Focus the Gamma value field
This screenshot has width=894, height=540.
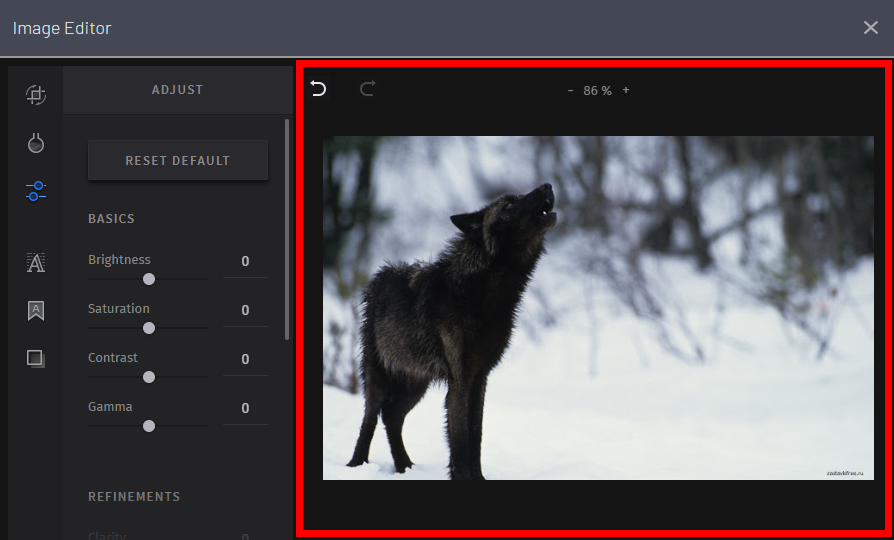(245, 409)
